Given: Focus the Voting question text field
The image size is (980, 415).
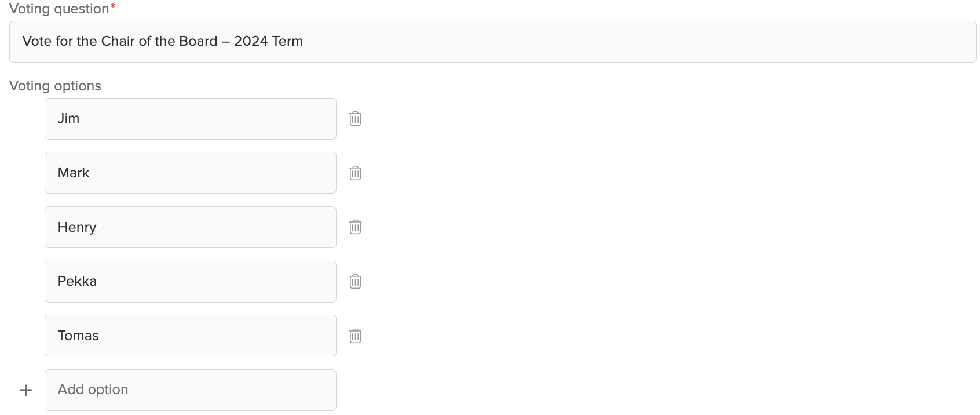Looking at the screenshot, I should pos(492,42).
